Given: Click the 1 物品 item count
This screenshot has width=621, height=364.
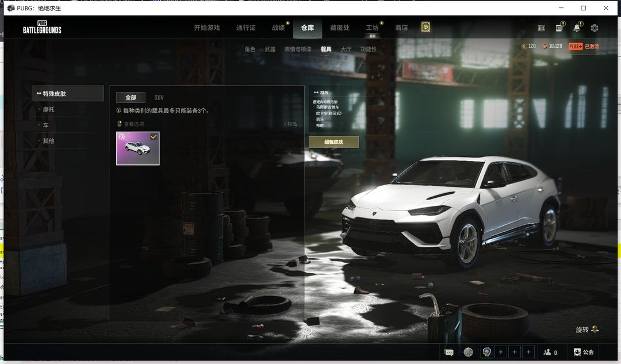Looking at the screenshot, I should (290, 124).
